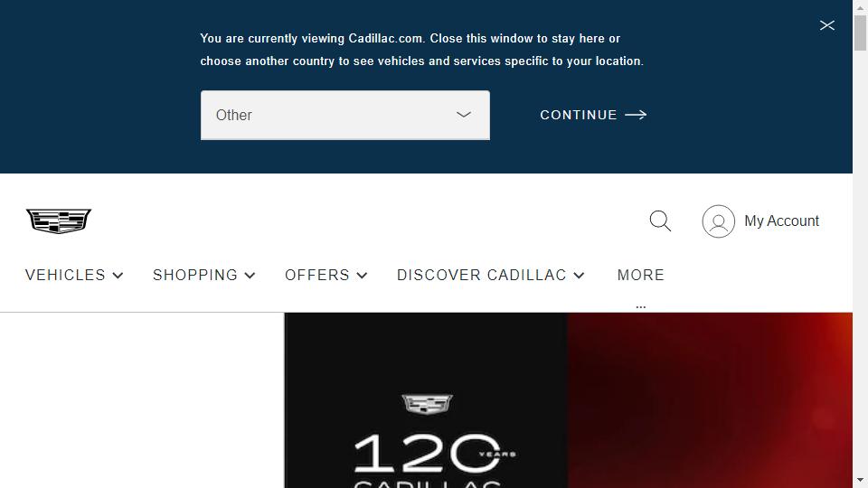The width and height of the screenshot is (868, 488).
Task: Click the page vertical scrollbar thumb
Action: 860,33
